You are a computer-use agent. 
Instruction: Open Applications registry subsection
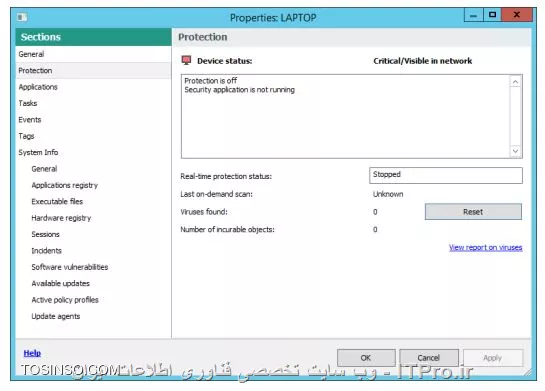coord(65,185)
